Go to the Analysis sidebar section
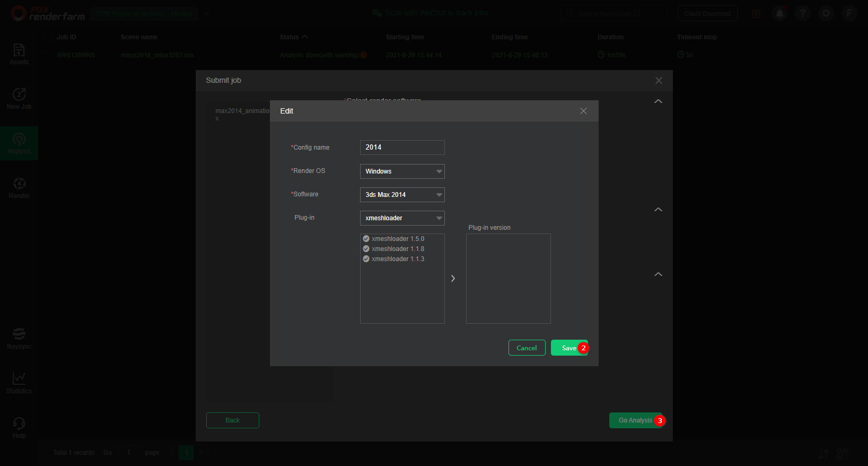868x466 pixels. point(19,143)
